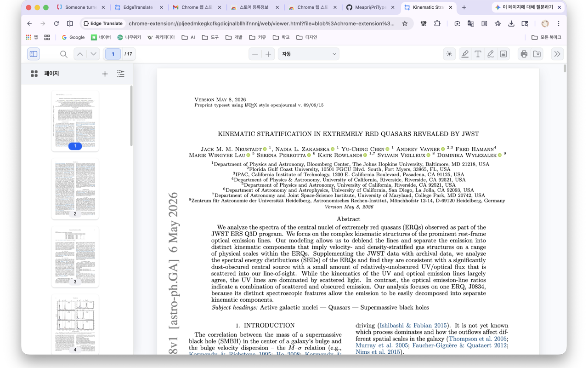Toggle the browser split view icon
The height and width of the screenshot is (368, 588).
coord(70,23)
